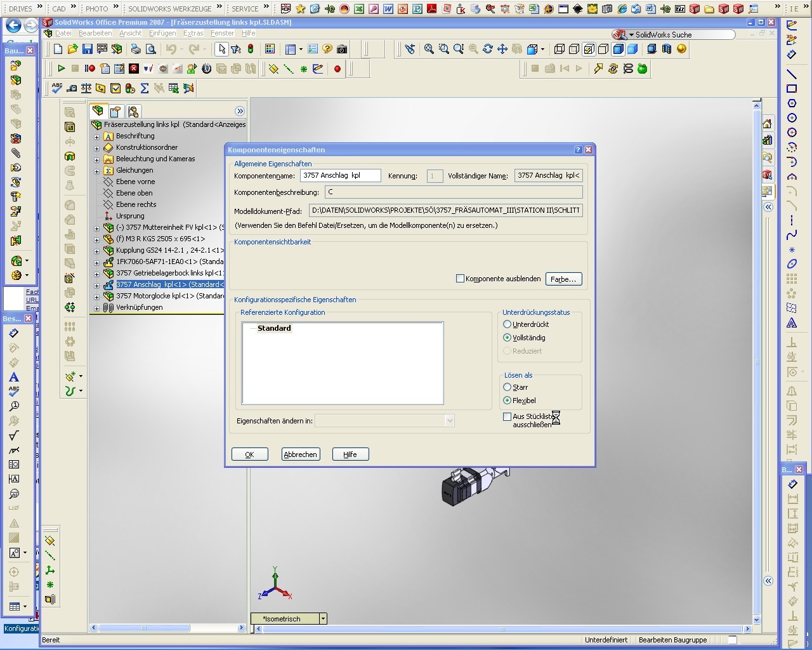Select the Starr radio button
Image resolution: width=812 pixels, height=650 pixels.
pos(507,387)
